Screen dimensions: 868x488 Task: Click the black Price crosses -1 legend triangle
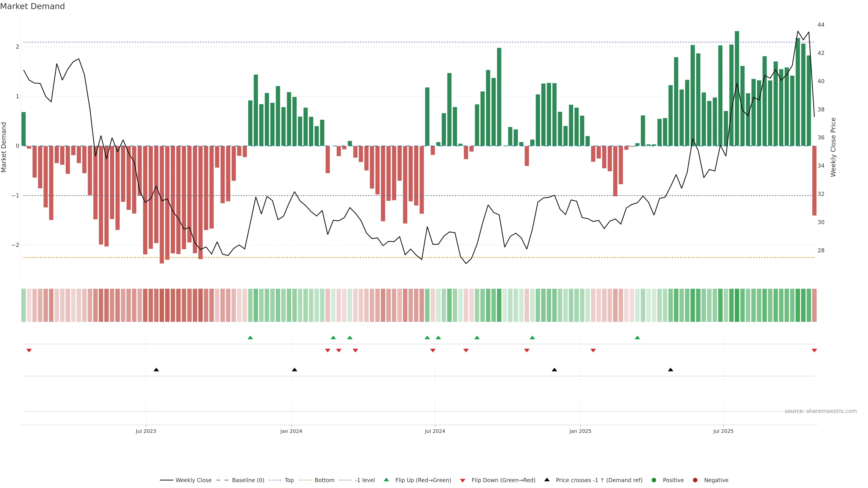point(547,480)
